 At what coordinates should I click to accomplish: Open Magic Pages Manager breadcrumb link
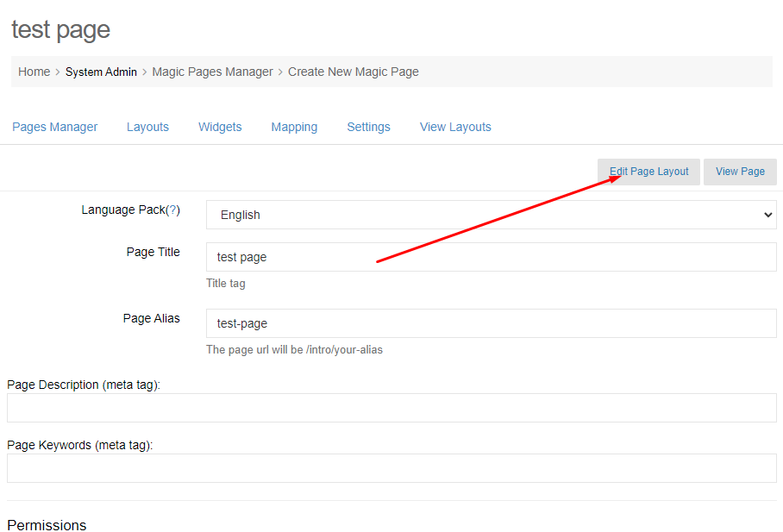(213, 72)
